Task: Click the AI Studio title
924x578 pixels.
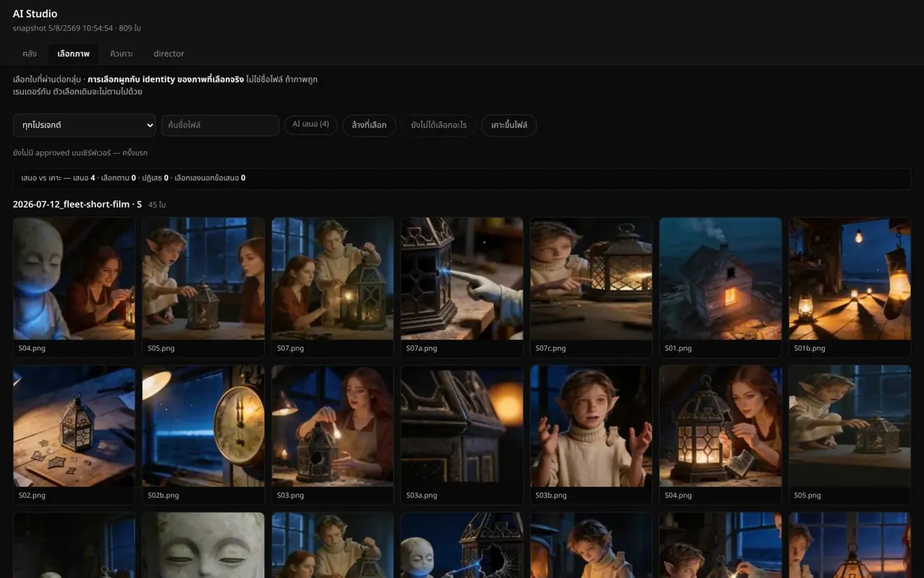Action: tap(35, 13)
